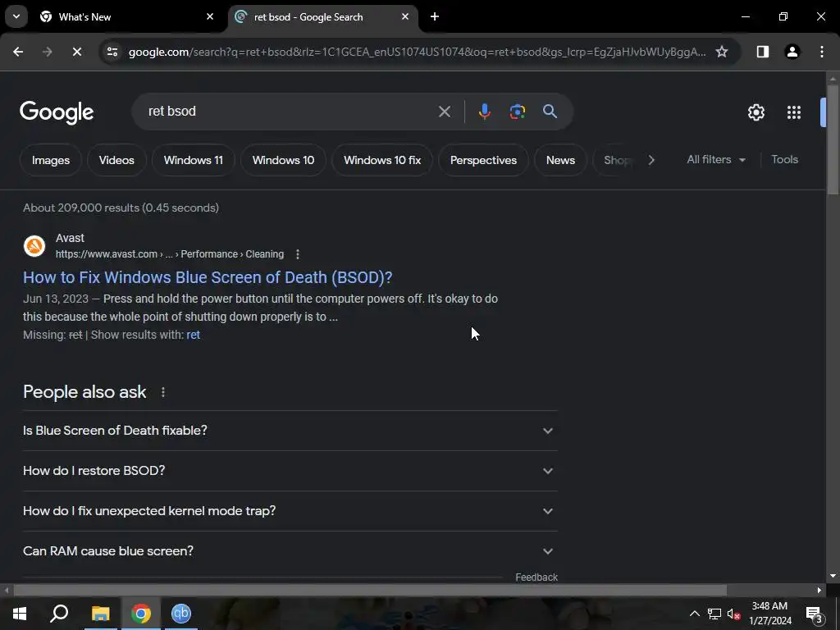Close the What's New tab

210,16
